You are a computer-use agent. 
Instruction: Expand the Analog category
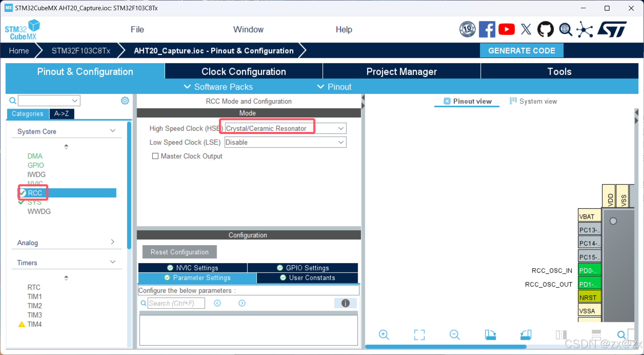(113, 242)
